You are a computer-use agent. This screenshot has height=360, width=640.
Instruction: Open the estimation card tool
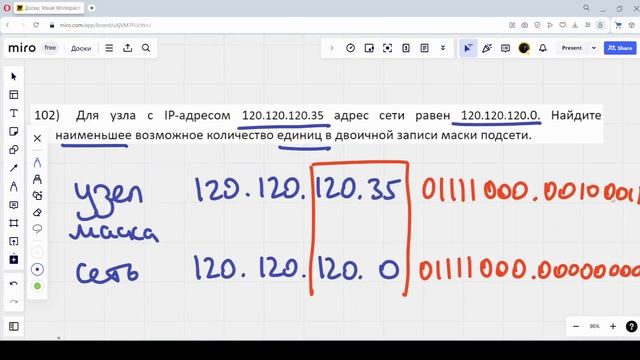click(x=406, y=48)
